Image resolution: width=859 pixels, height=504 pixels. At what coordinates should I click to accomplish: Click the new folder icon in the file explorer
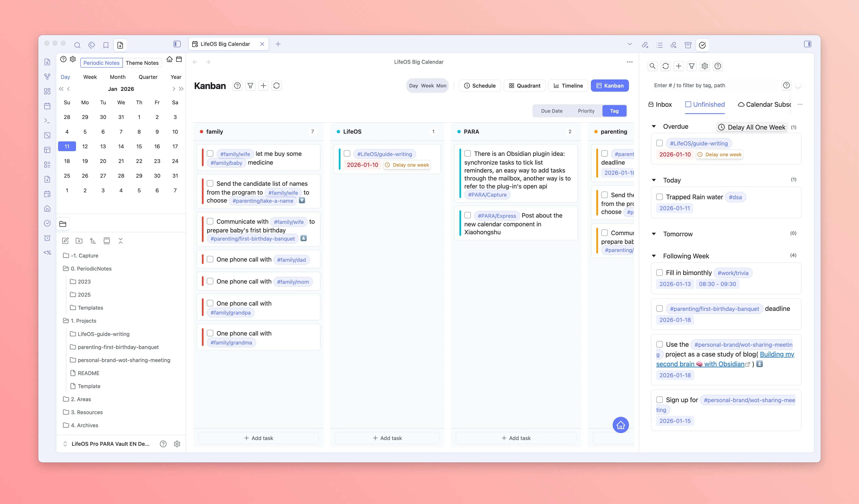[x=79, y=241]
